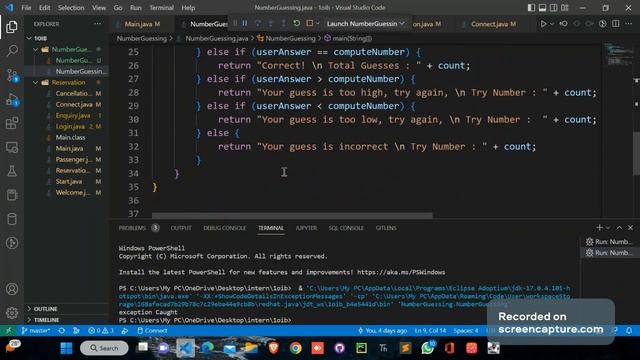640x360 pixels.
Task: Open notifications bell in status bar
Action: pos(629,331)
